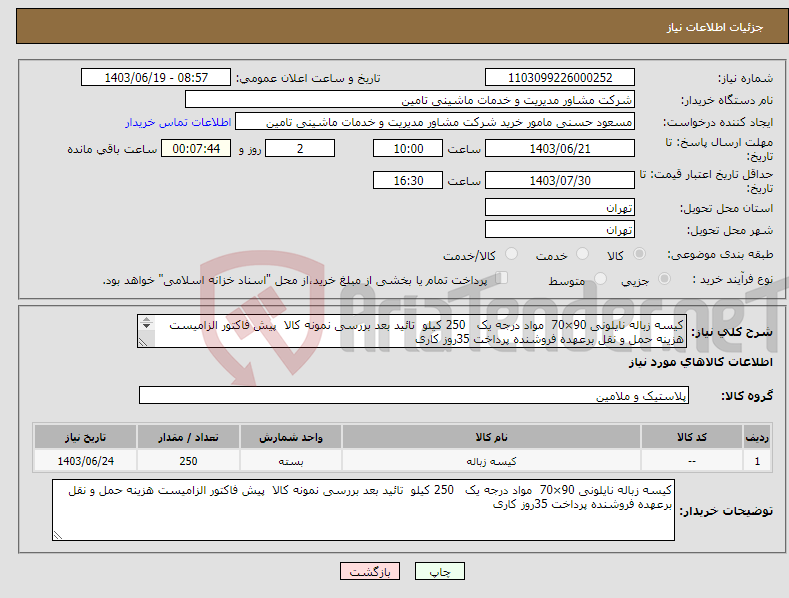Click the row number cell 1
This screenshot has width=789, height=598.
pyautogui.click(x=757, y=461)
